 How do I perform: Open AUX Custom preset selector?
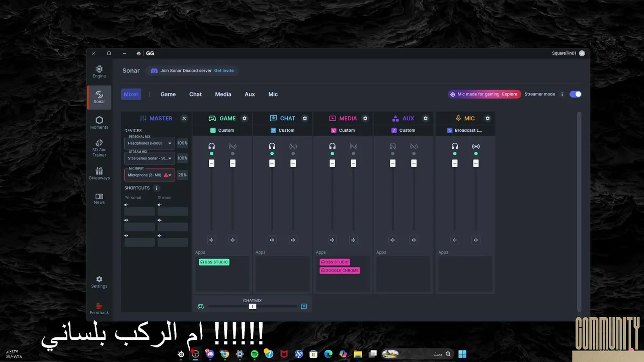[x=404, y=130]
